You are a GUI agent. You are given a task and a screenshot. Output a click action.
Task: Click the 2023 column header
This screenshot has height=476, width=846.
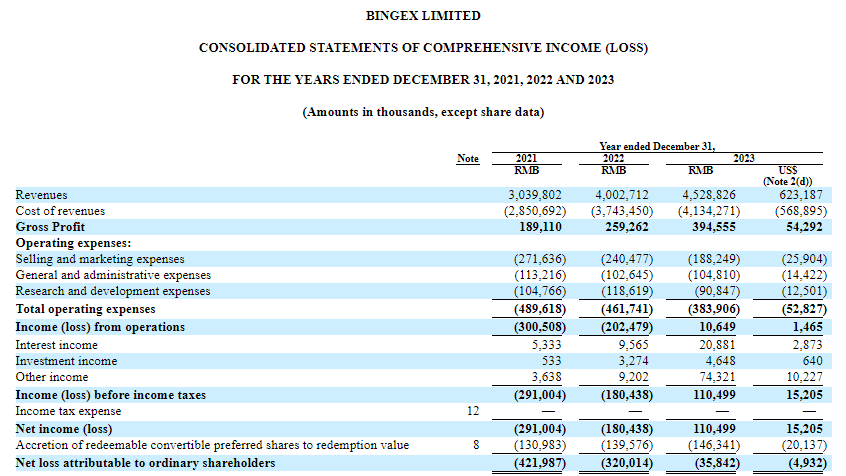click(x=743, y=158)
